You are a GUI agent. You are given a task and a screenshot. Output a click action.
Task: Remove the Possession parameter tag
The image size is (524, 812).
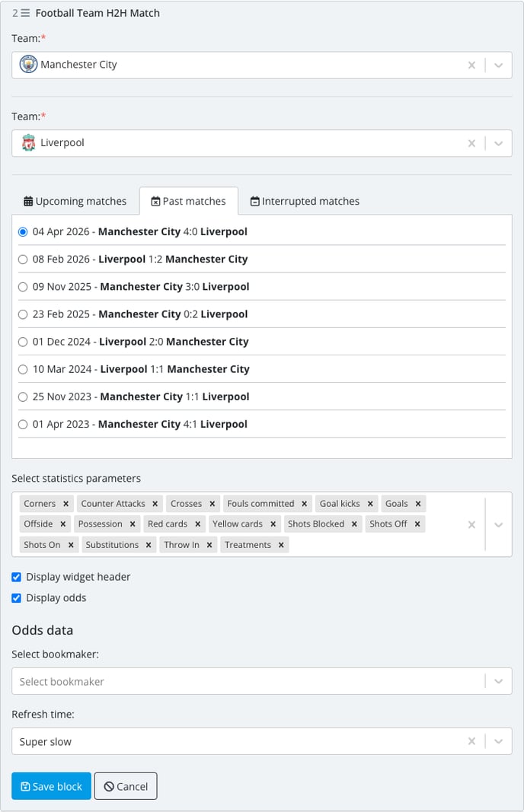(133, 524)
